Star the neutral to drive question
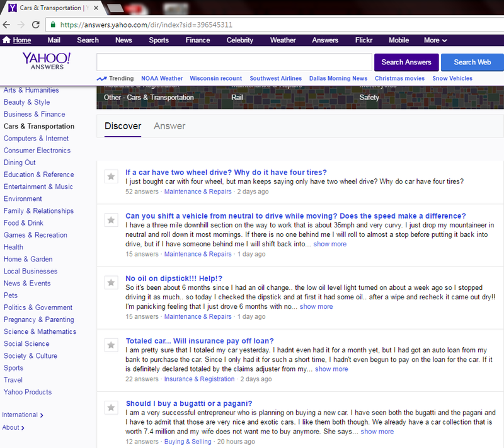The image size is (504, 448). pos(112,220)
